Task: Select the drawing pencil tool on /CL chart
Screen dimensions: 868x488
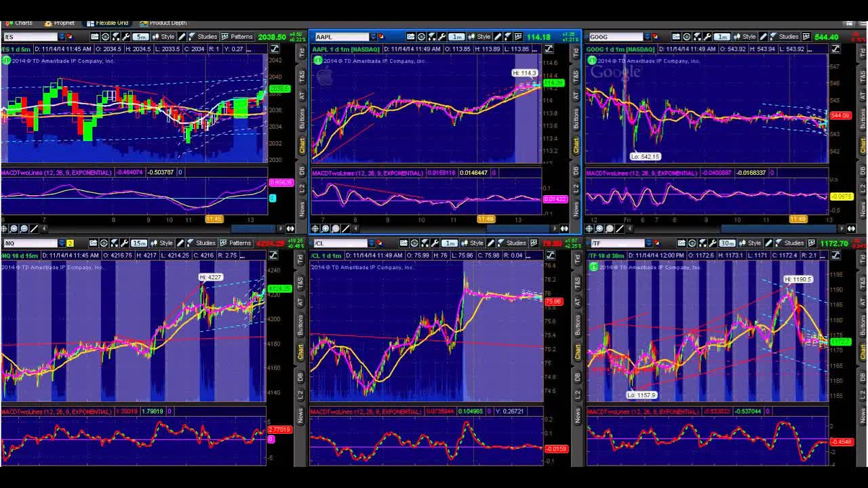Action: coord(491,243)
